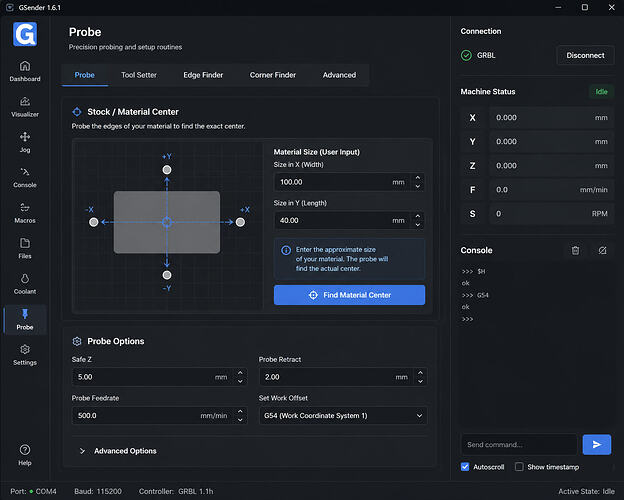Image resolution: width=624 pixels, height=500 pixels.
Task: Click the Disconnect button
Action: [x=585, y=55]
